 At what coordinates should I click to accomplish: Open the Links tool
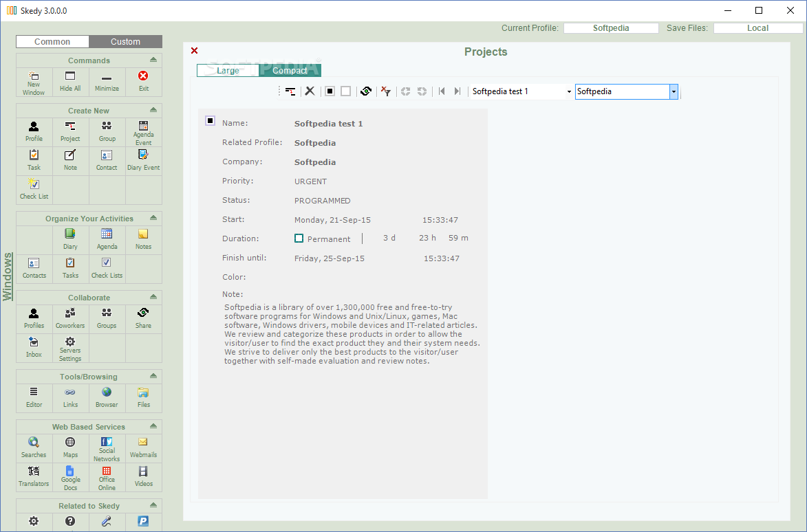[70, 399]
